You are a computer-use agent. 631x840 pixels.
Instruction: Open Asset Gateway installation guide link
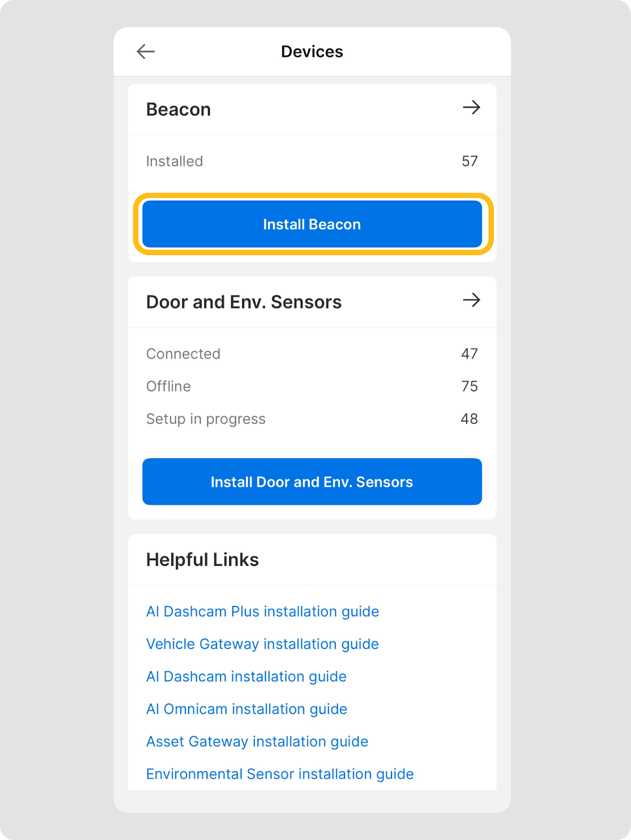257,742
